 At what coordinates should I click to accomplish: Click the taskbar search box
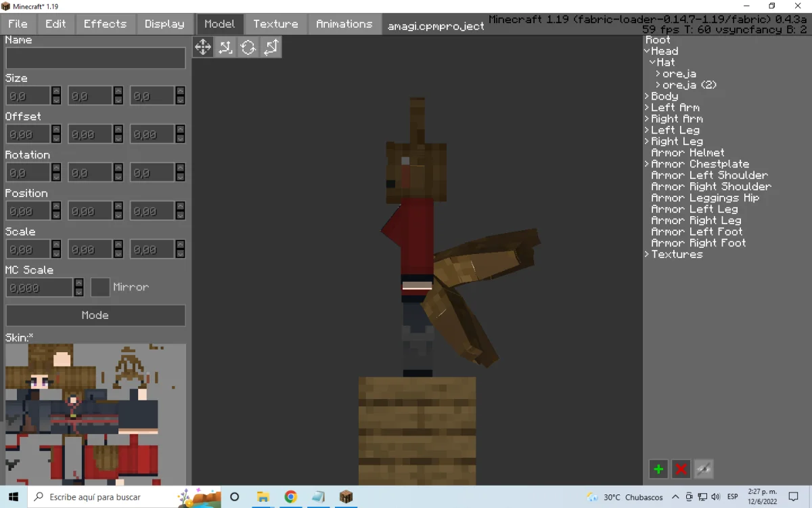coord(125,496)
